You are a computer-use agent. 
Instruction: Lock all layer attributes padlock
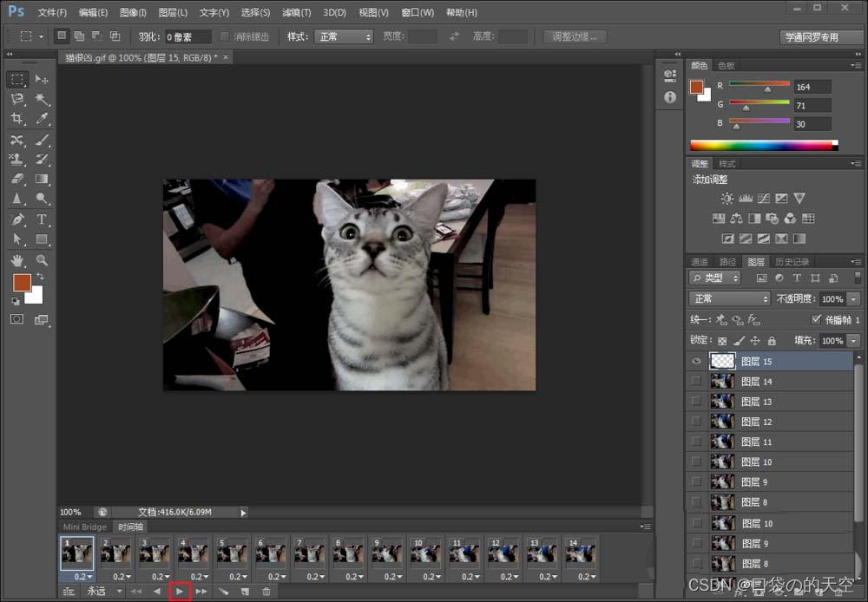click(772, 341)
